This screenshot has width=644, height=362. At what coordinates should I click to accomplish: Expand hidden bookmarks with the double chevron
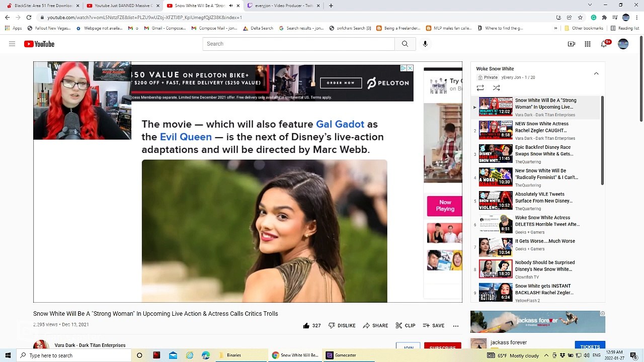point(555,28)
